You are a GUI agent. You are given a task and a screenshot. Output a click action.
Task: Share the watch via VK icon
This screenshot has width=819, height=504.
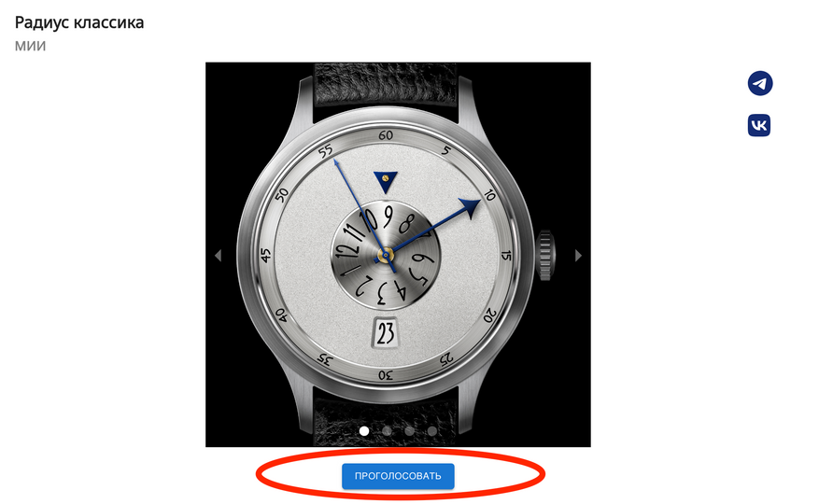tap(759, 125)
